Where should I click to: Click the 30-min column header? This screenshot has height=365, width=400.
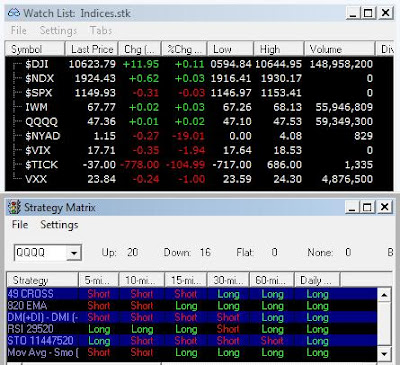tap(229, 280)
